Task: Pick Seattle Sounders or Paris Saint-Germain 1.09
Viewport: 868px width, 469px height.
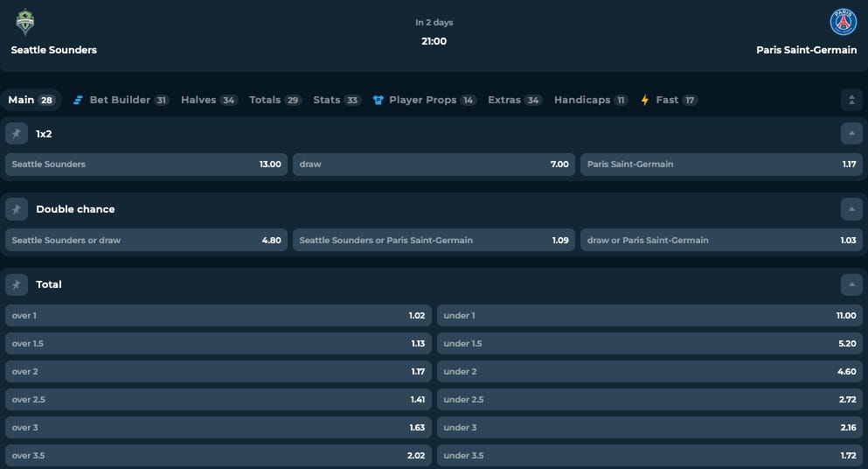Action: click(434, 240)
